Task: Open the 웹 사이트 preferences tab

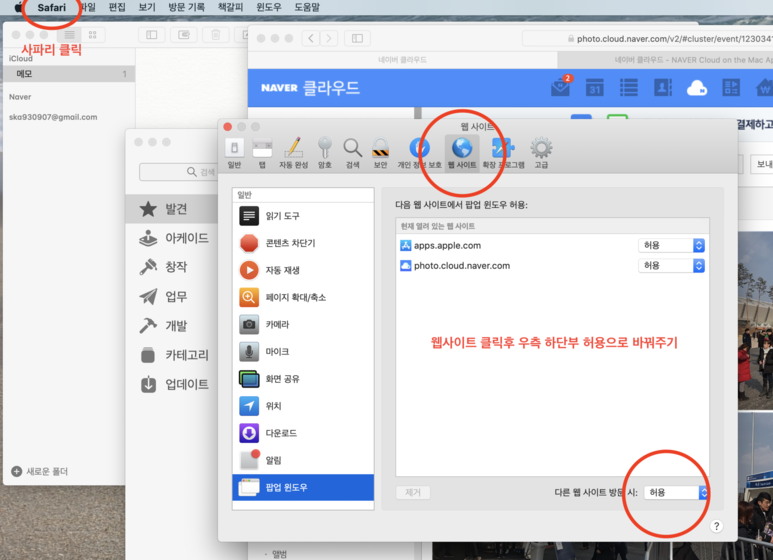Action: click(x=462, y=154)
